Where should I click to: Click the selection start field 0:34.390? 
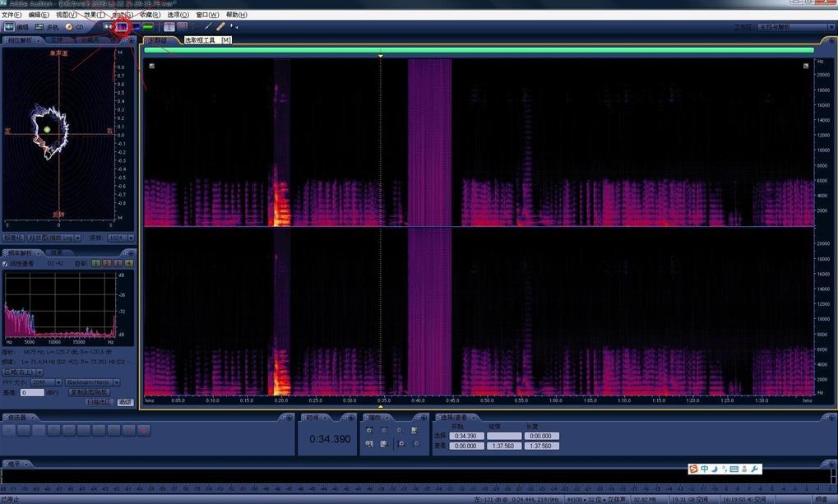click(x=466, y=436)
